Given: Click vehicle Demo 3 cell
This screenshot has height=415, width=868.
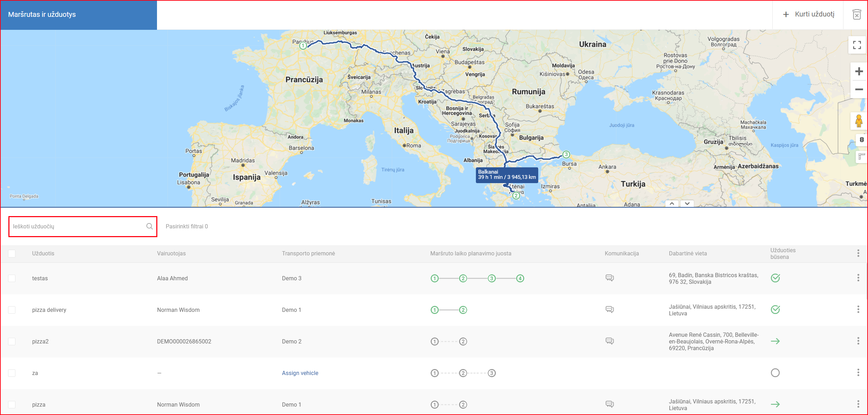Looking at the screenshot, I should pos(292,278).
